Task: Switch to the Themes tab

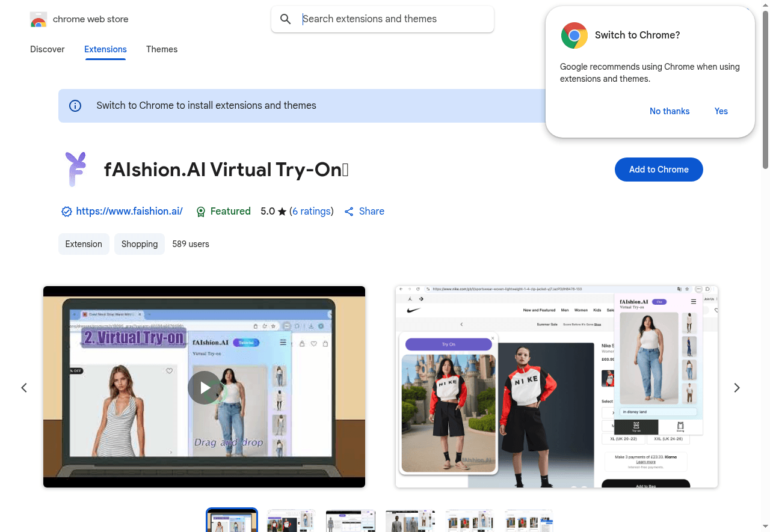Action: [x=162, y=49]
